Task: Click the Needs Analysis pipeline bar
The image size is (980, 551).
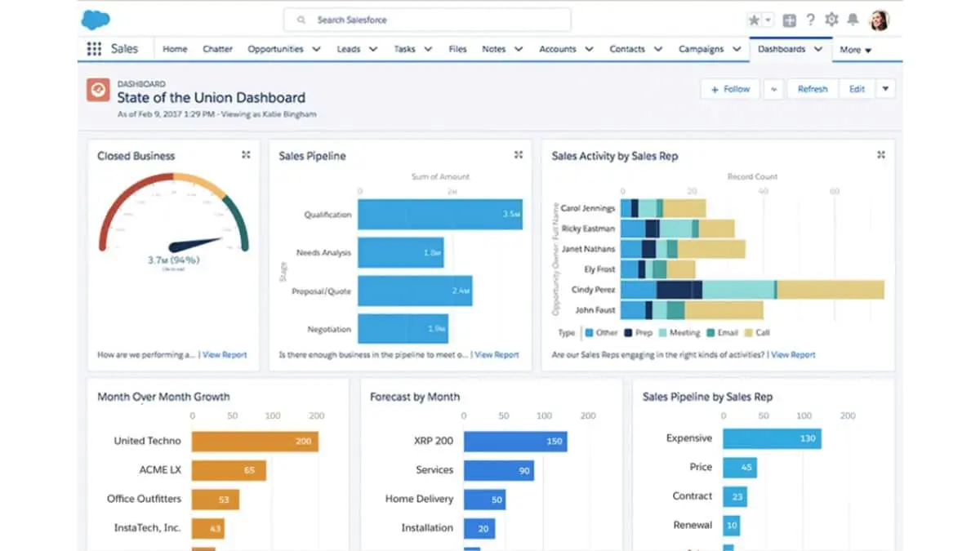Action: (x=401, y=253)
